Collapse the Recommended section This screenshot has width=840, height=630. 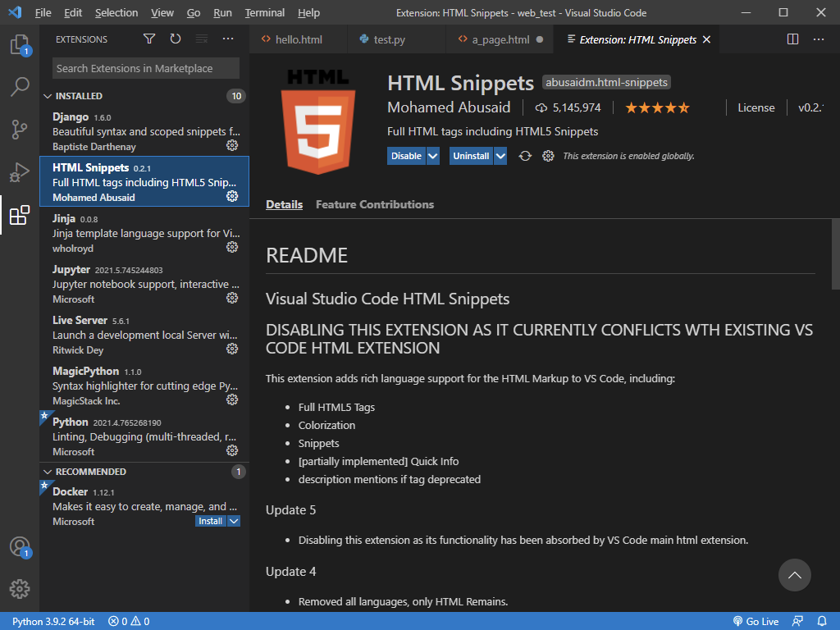pos(48,472)
